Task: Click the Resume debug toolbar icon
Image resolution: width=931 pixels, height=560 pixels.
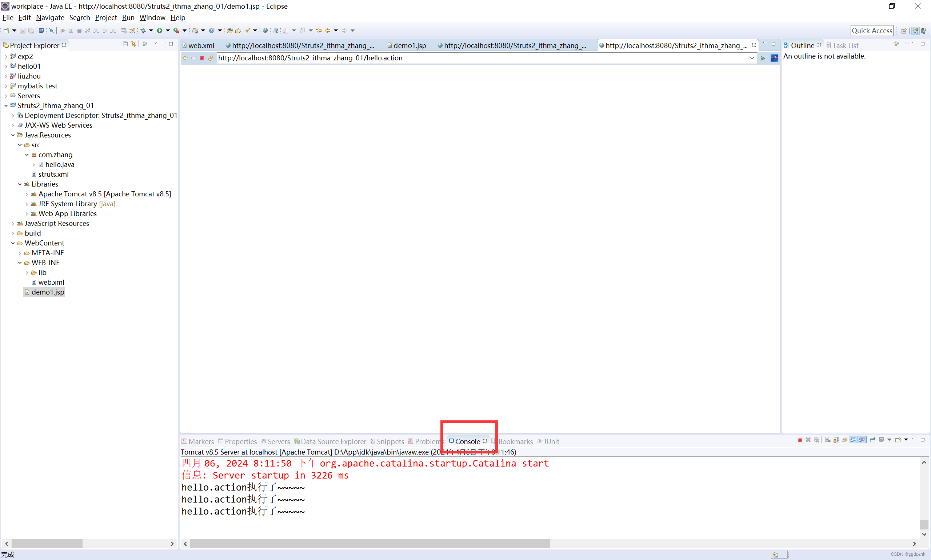Action: click(63, 31)
